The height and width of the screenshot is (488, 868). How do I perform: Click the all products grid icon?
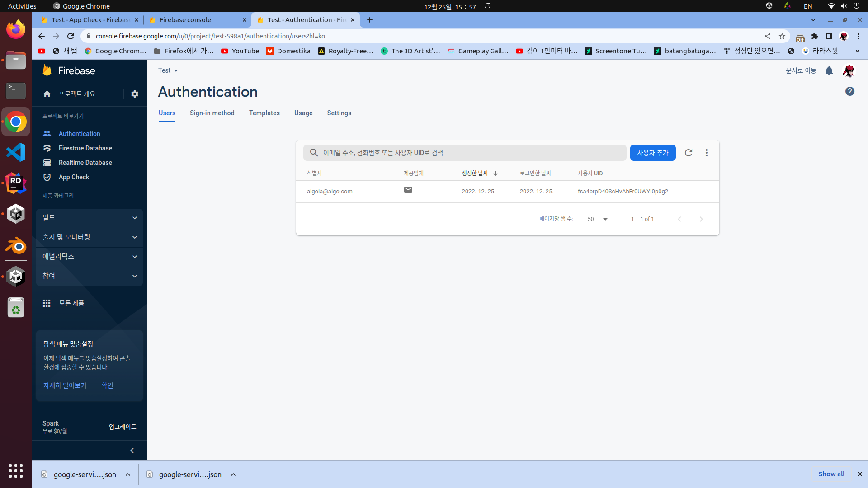[x=47, y=303]
